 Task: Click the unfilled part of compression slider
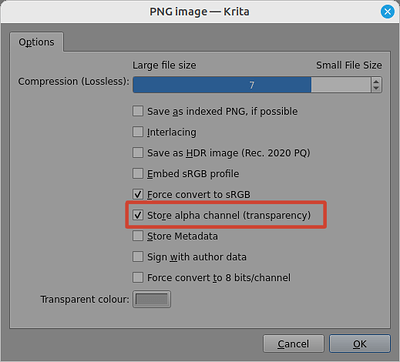click(341, 85)
